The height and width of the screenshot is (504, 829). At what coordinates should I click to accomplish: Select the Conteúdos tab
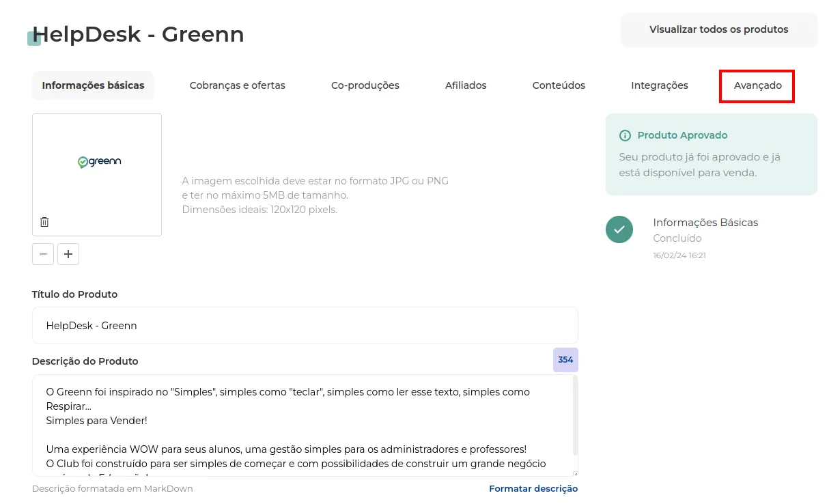(x=559, y=85)
